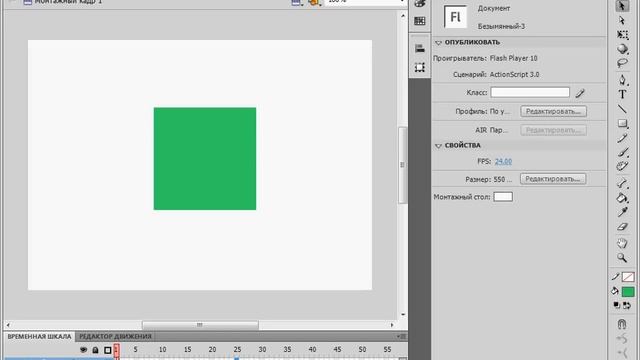The height and width of the screenshot is (360, 640).
Task: Select the Pencil tool
Action: (622, 138)
